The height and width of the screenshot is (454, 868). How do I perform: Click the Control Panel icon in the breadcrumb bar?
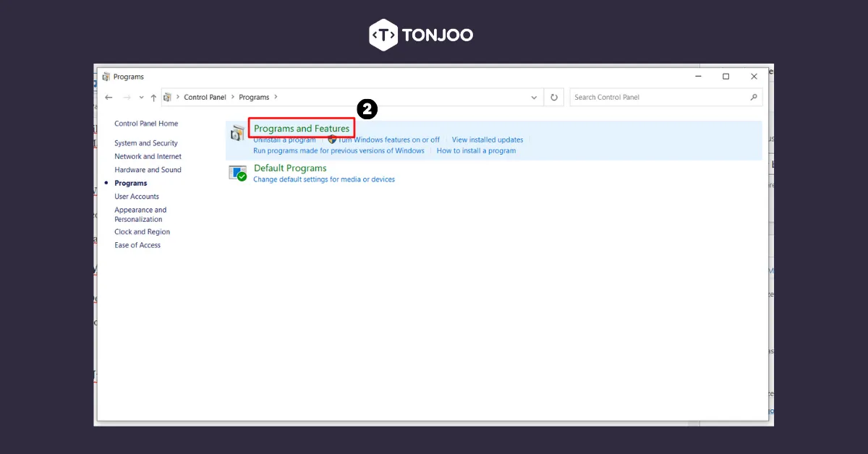coord(167,96)
